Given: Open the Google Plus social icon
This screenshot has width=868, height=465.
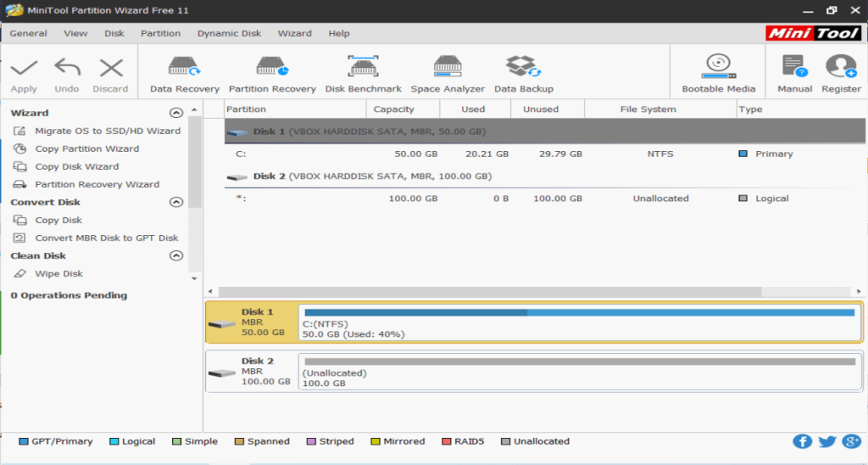Looking at the screenshot, I should click(851, 441).
